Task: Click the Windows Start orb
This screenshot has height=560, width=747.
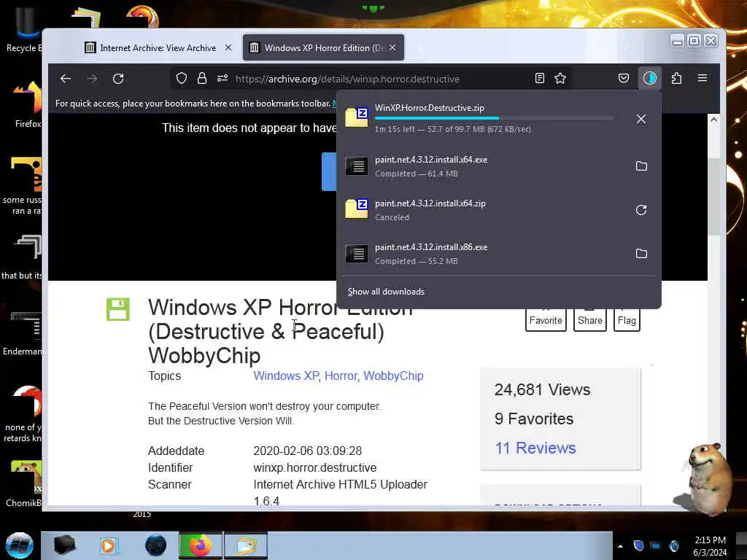Action: [20, 545]
